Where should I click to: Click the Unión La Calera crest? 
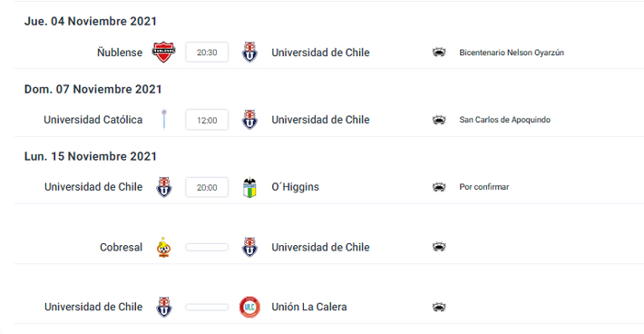point(249,307)
